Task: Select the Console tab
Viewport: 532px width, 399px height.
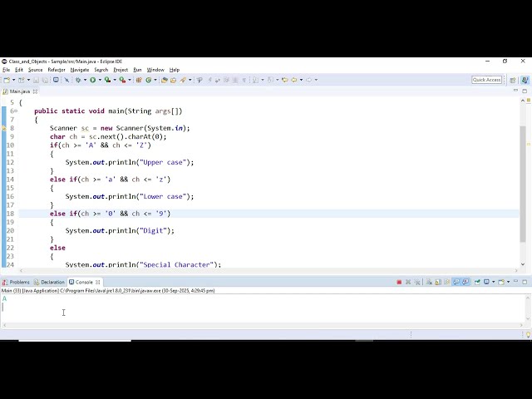Action: (x=84, y=283)
